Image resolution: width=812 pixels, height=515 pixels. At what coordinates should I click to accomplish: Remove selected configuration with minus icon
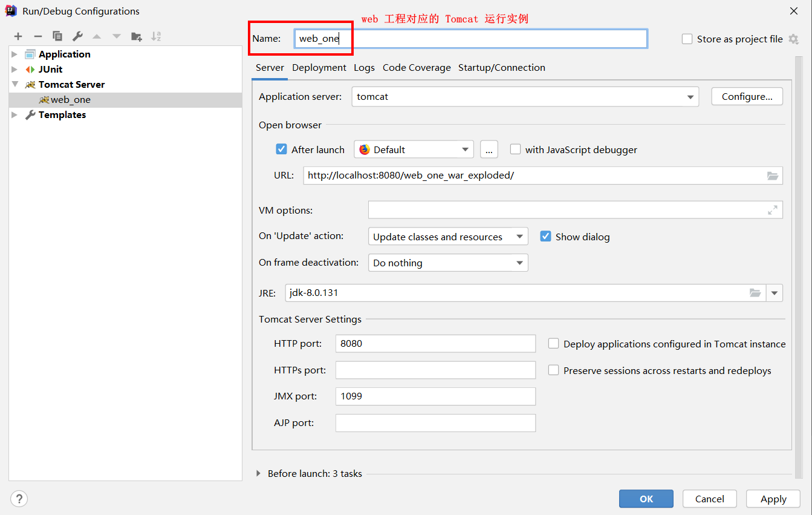pyautogui.click(x=37, y=36)
